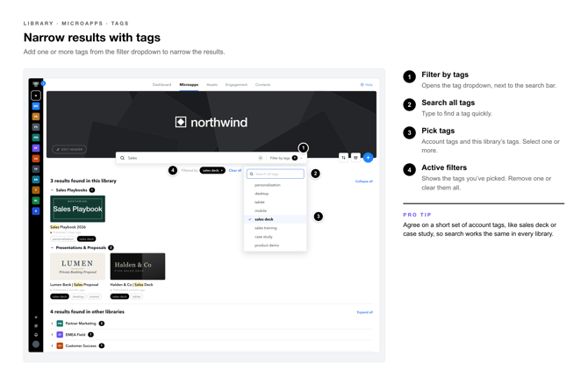This screenshot has height=377, width=588.
Task: Open the purple library icon in sidebar
Action: (x=36, y=148)
